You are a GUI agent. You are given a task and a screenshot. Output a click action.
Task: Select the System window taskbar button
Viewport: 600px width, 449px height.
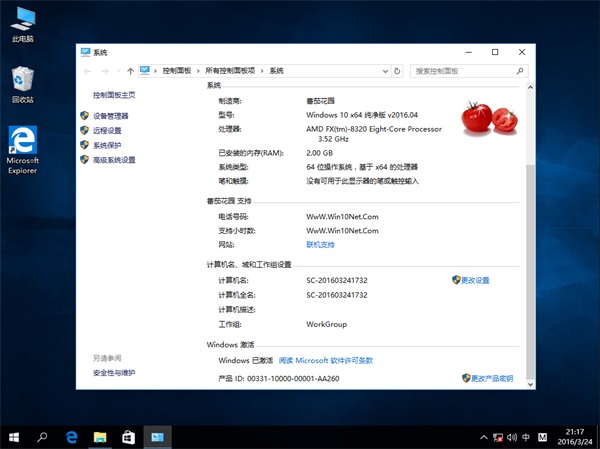click(x=157, y=437)
